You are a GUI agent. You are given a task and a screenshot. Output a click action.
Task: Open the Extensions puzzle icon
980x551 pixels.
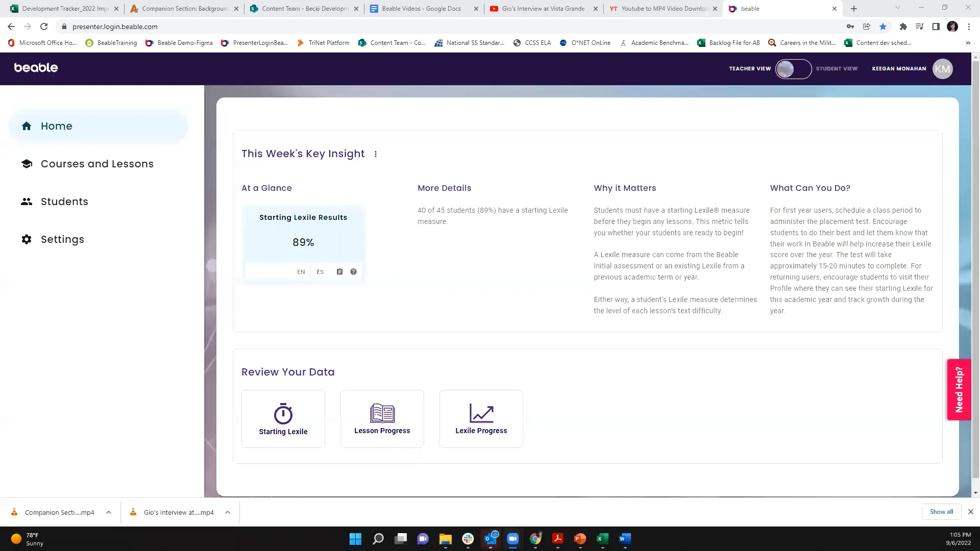tap(903, 27)
